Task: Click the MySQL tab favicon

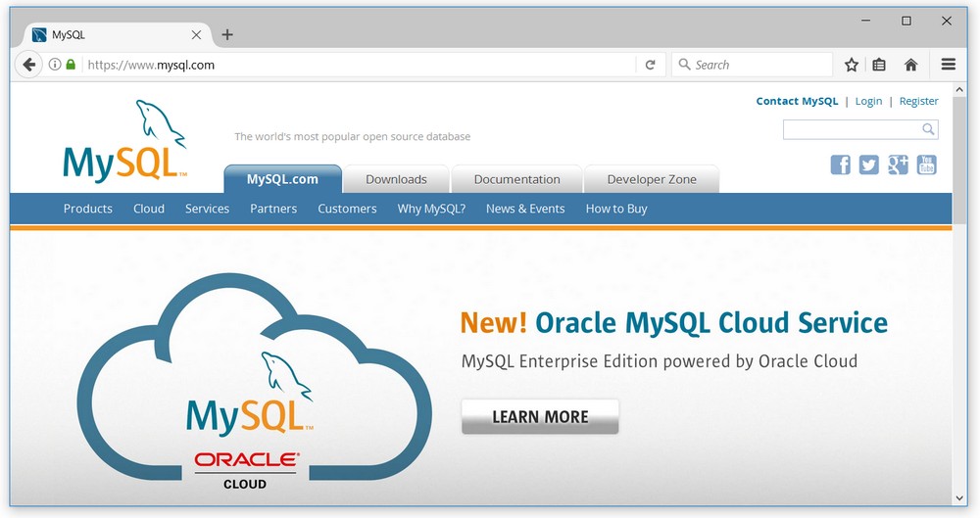Action: [x=39, y=35]
